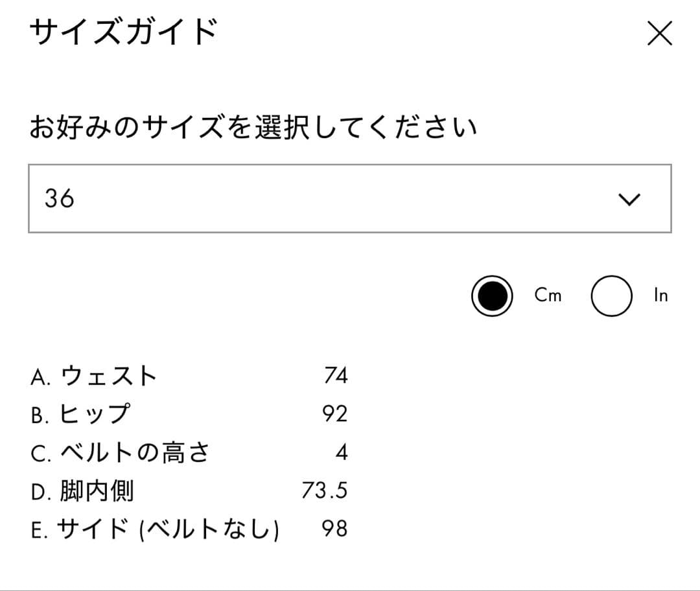The width and height of the screenshot is (700, 591).
Task: Toggle measurement units to inches
Action: pyautogui.click(x=611, y=295)
